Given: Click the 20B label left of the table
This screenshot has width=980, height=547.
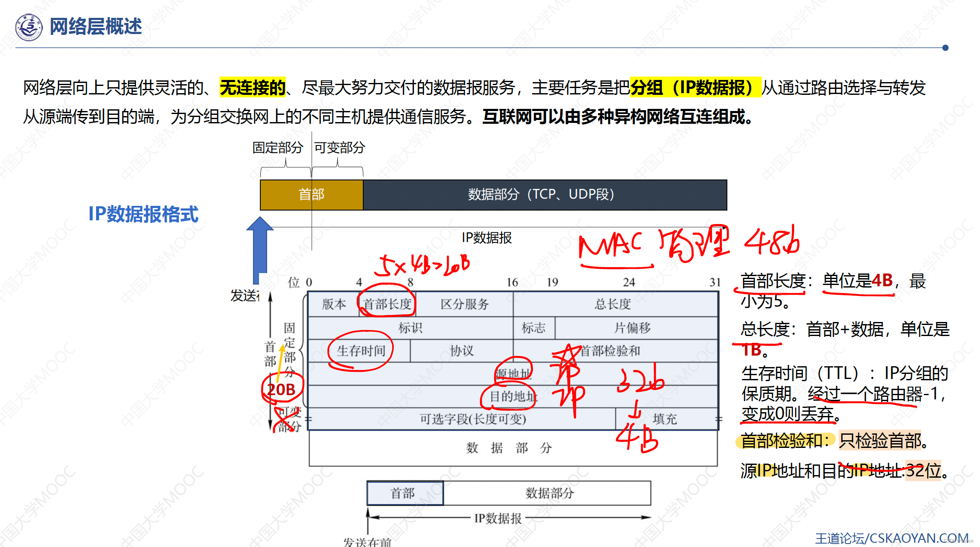Looking at the screenshot, I should [281, 389].
